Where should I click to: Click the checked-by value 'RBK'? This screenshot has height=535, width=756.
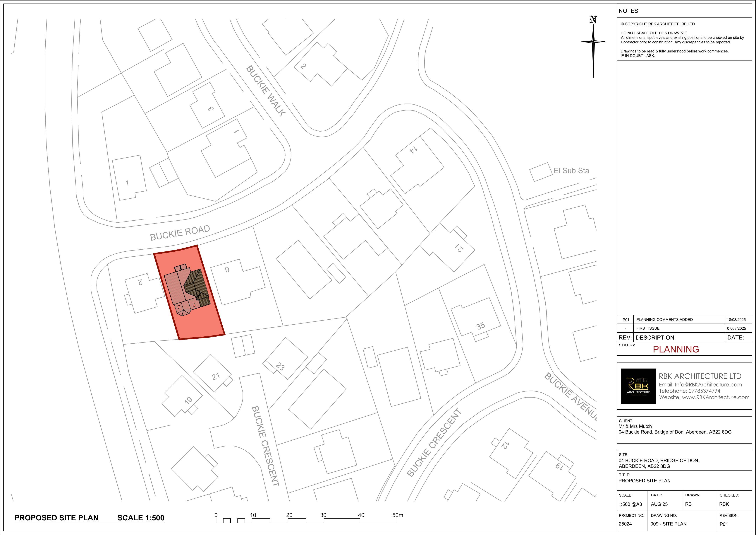click(724, 504)
